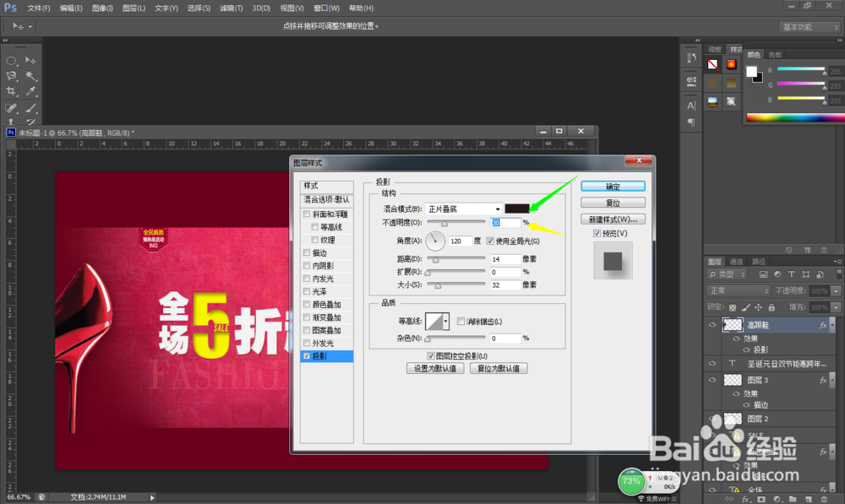Click the 设置为默认值 button

[435, 368]
